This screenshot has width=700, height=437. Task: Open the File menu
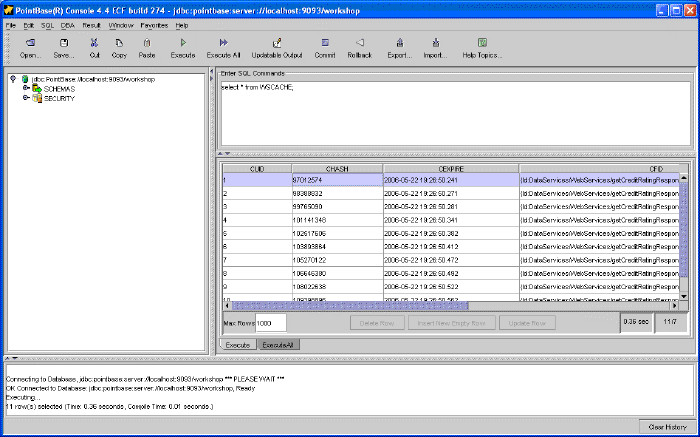(11, 25)
